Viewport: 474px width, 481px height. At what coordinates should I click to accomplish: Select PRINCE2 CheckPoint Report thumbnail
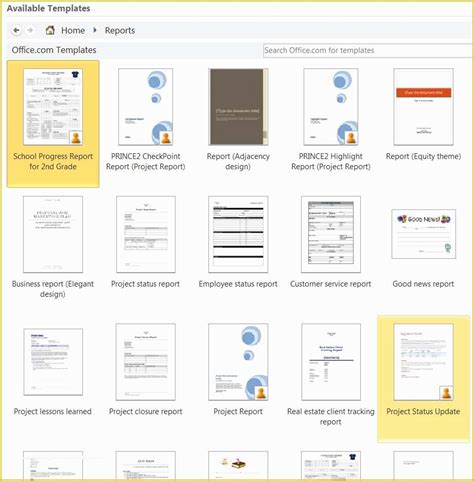click(146, 107)
